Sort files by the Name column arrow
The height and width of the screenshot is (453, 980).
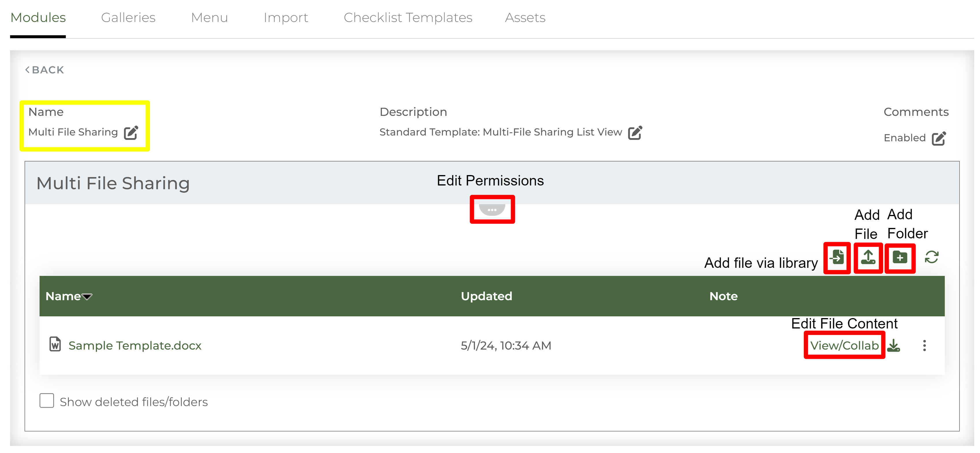coord(87,296)
